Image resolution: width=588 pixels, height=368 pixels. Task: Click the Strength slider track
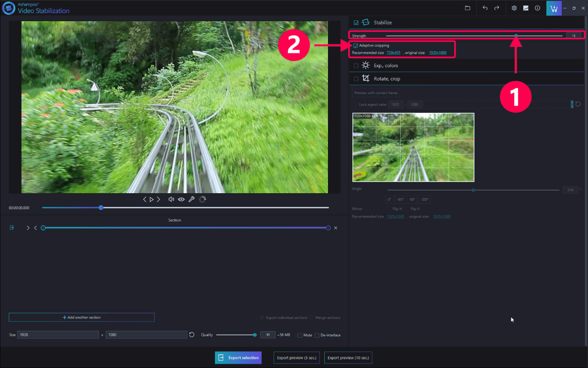click(x=474, y=35)
